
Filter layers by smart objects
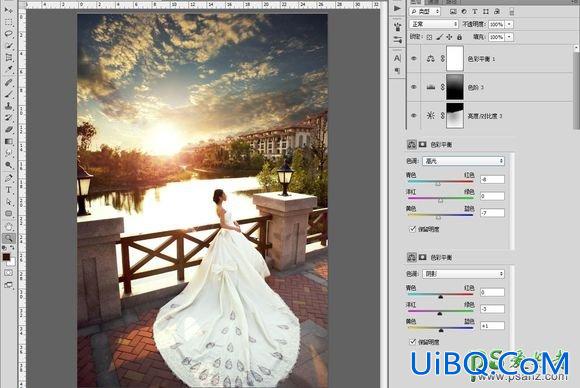coord(497,12)
